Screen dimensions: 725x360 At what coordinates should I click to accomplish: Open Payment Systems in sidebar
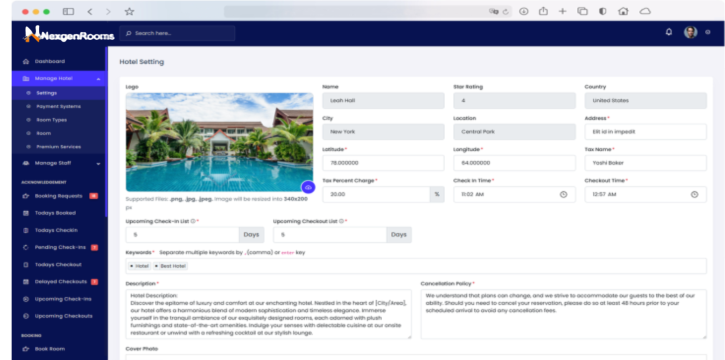click(58, 106)
